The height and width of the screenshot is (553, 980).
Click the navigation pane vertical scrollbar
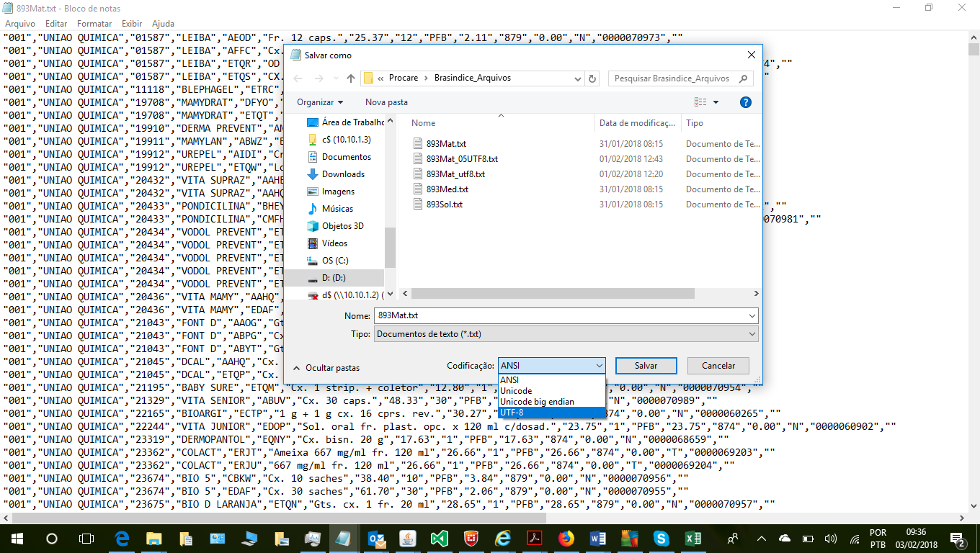pyautogui.click(x=390, y=248)
